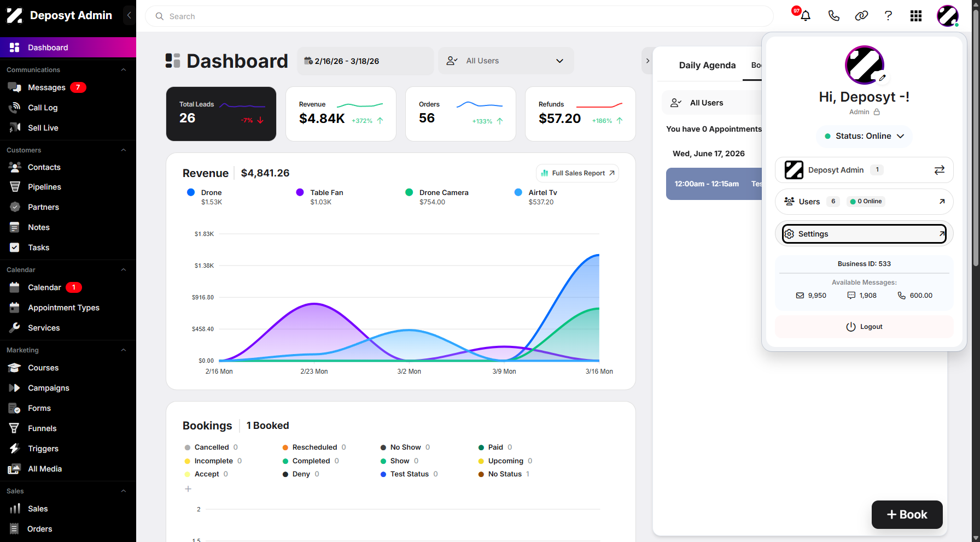Image resolution: width=980 pixels, height=542 pixels.
Task: Open the link icon in top bar
Action: click(x=861, y=16)
